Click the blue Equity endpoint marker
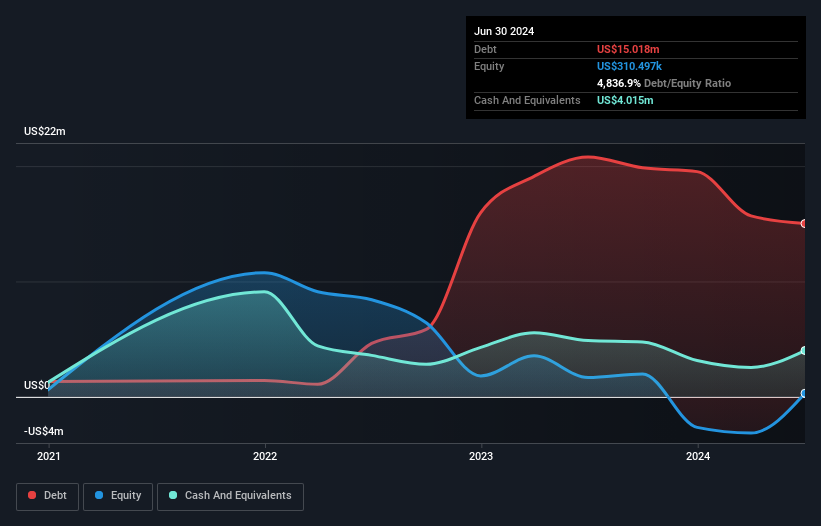 [804, 394]
